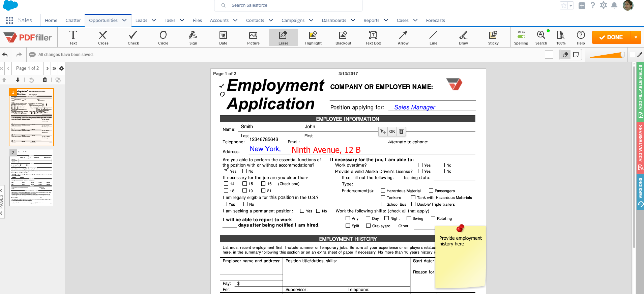The width and height of the screenshot is (644, 294).
Task: Select the Circle tool
Action: click(x=163, y=37)
